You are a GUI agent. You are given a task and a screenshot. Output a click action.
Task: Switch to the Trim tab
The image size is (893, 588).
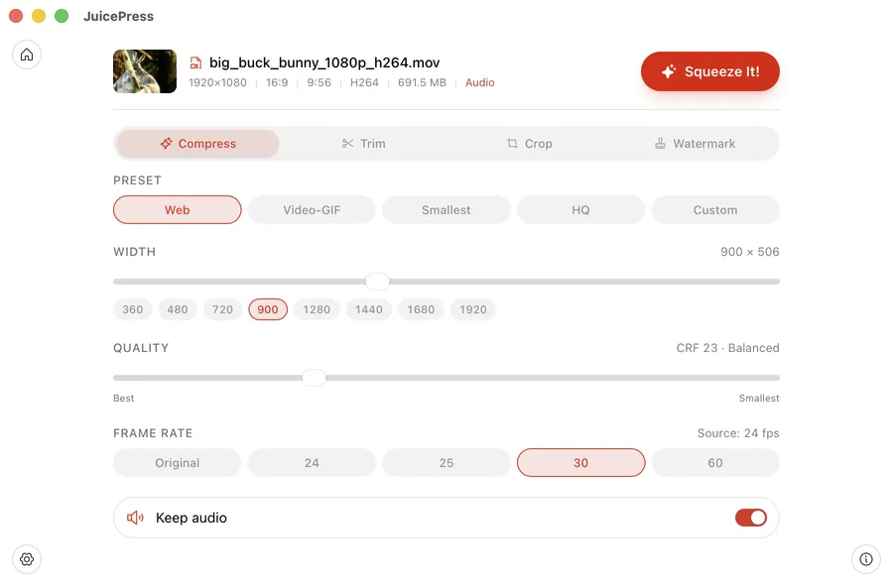[363, 144]
